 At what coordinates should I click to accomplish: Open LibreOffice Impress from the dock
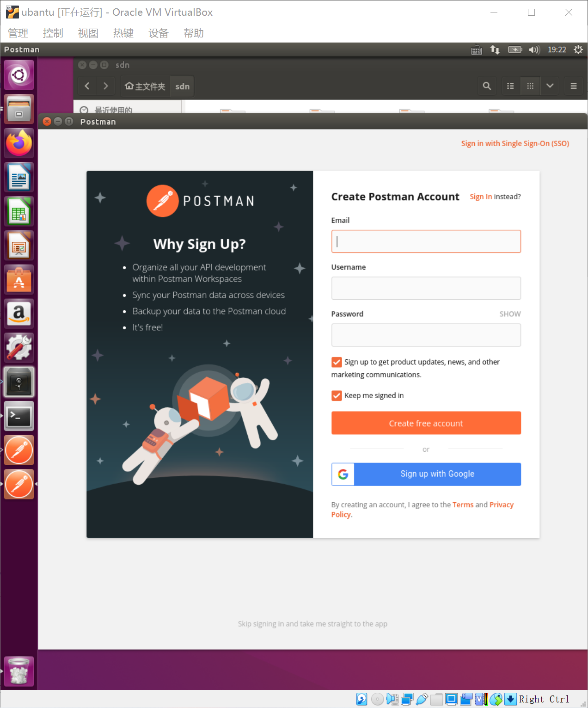19,245
